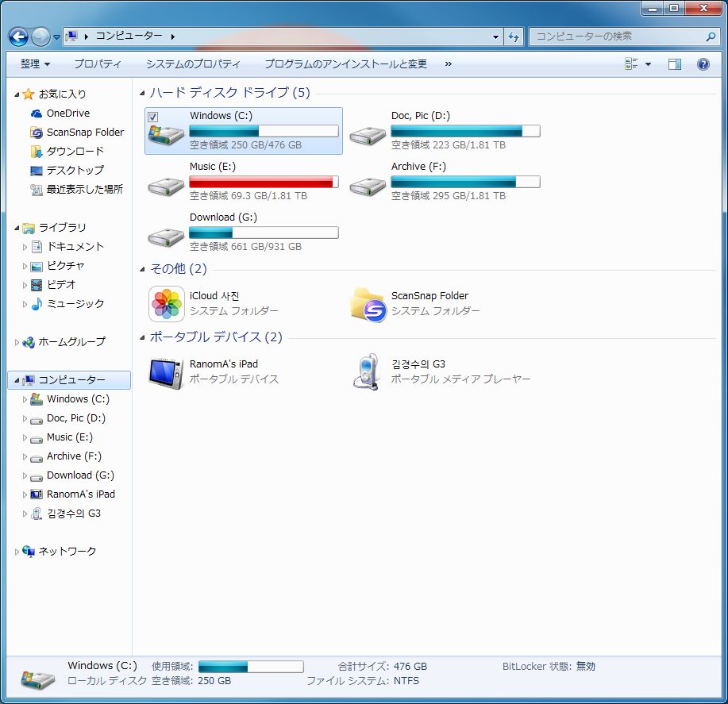Click プロパティ in the toolbar
The image size is (728, 704).
(x=98, y=64)
